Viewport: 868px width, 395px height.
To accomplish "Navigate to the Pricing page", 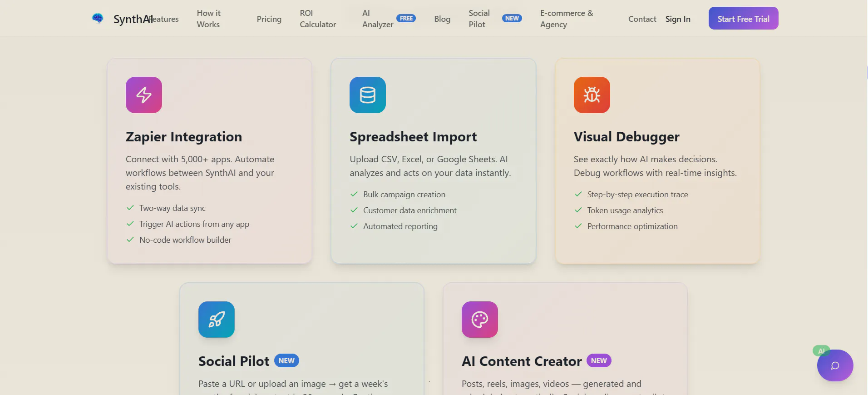I will (x=269, y=19).
